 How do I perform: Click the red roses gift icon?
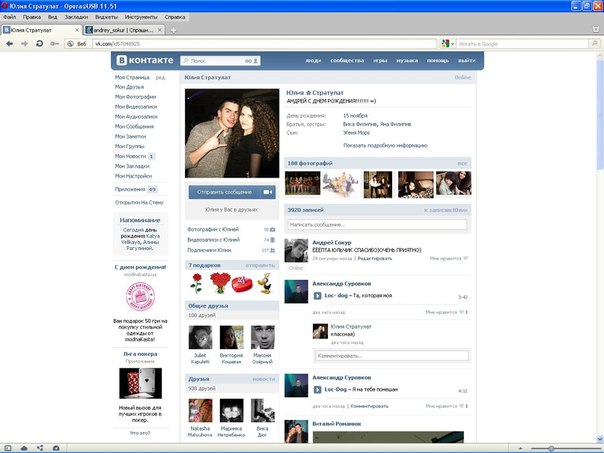click(x=219, y=284)
